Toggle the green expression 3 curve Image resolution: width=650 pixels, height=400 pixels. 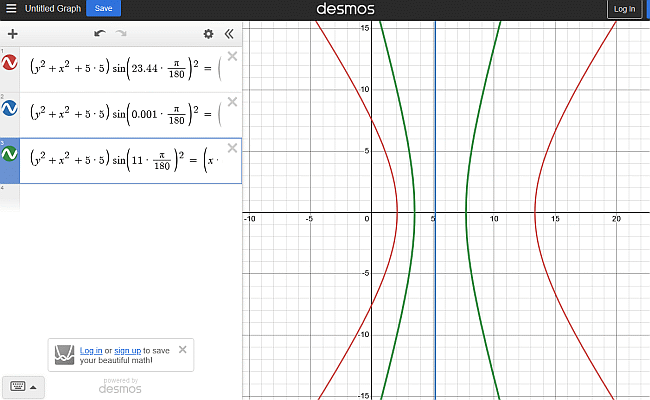[x=10, y=155]
